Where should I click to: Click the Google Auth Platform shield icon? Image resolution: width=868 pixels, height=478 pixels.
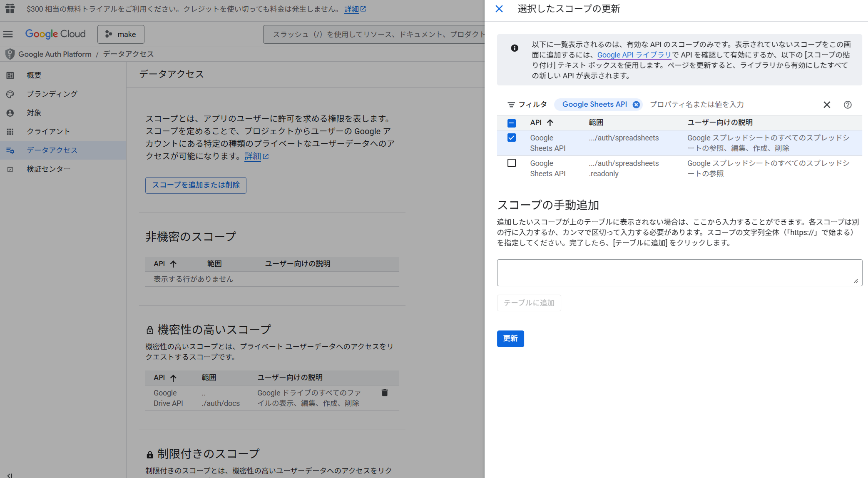pyautogui.click(x=10, y=54)
